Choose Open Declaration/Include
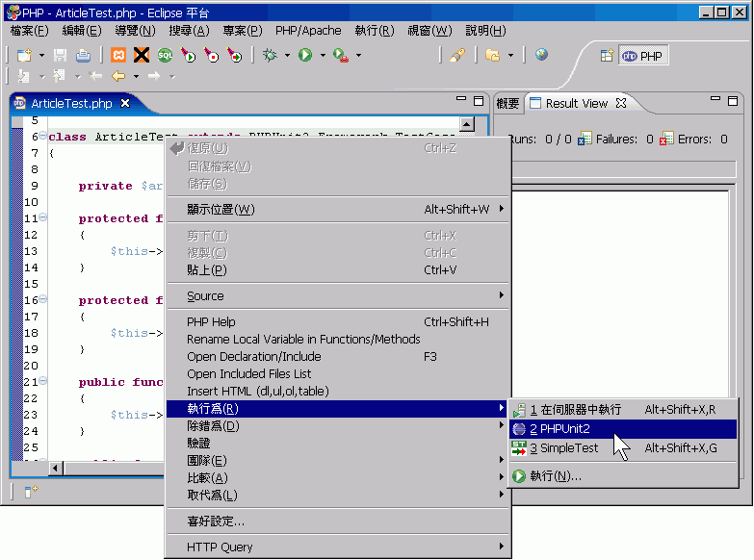 tap(338, 357)
